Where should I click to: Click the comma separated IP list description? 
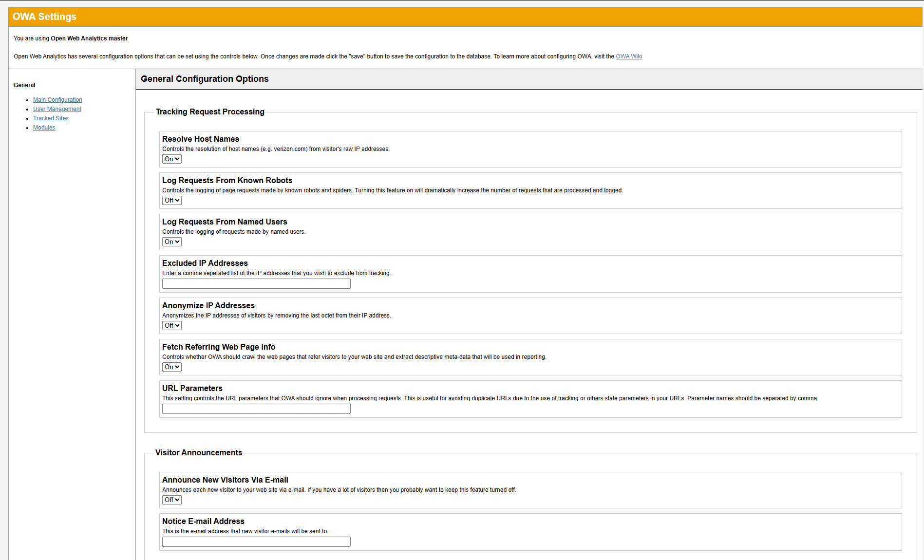[x=277, y=273]
